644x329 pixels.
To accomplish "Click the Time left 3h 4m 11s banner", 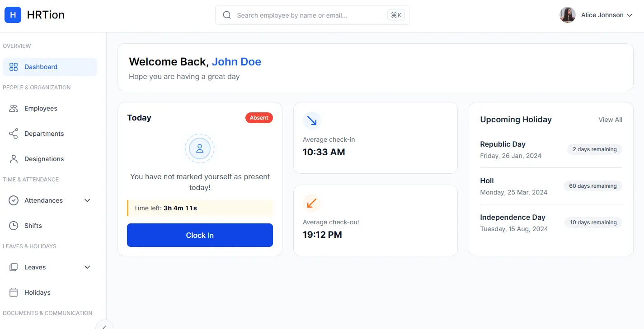I will (200, 208).
